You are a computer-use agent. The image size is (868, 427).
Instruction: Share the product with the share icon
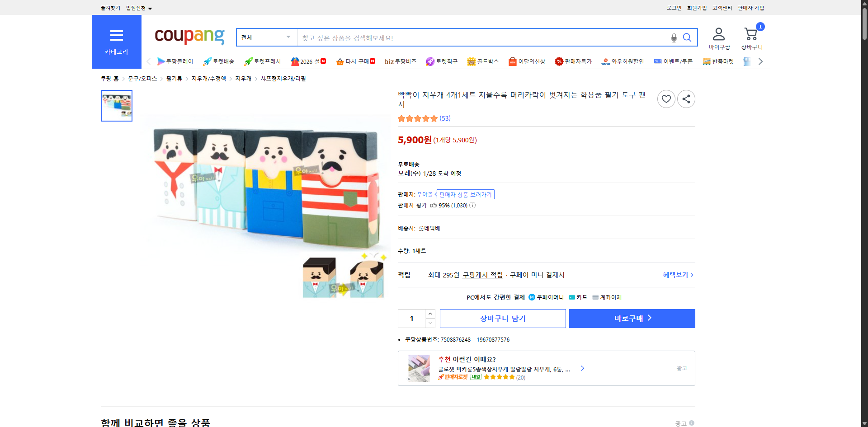686,99
